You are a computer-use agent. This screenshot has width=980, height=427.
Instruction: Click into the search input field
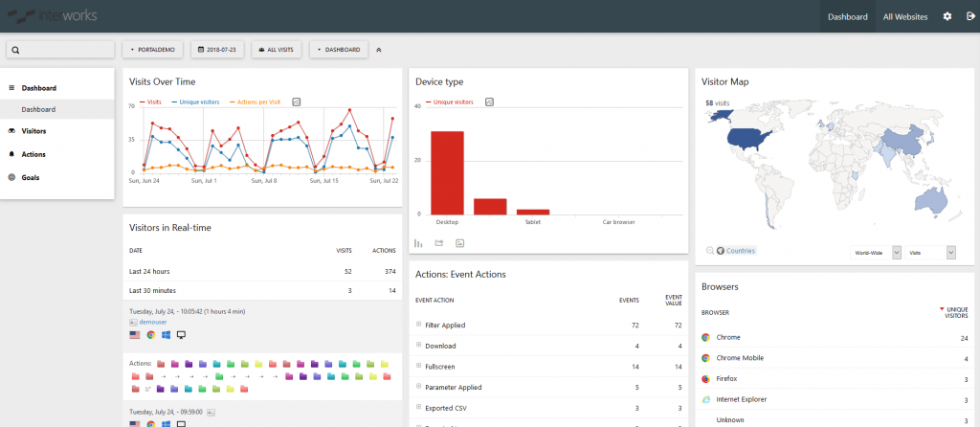60,50
